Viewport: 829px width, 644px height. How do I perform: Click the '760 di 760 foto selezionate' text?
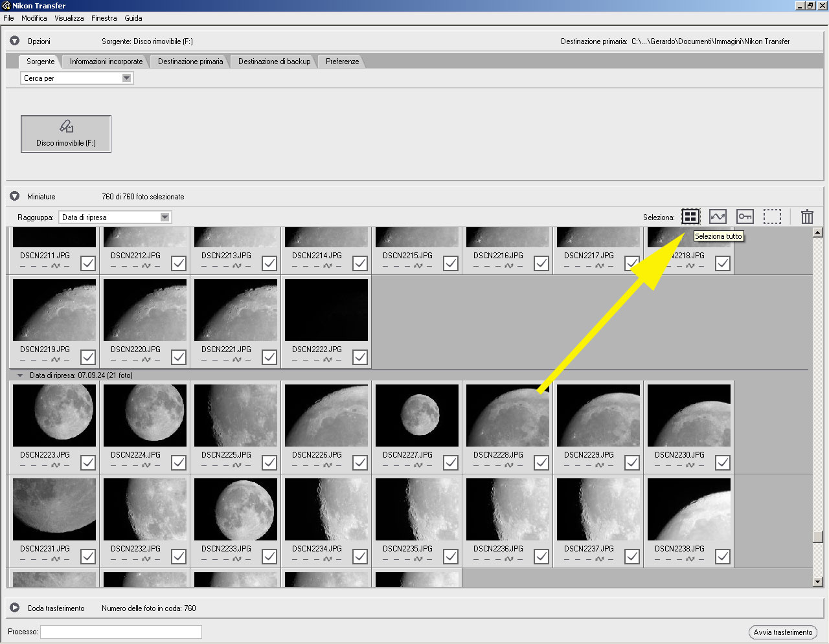coord(143,197)
